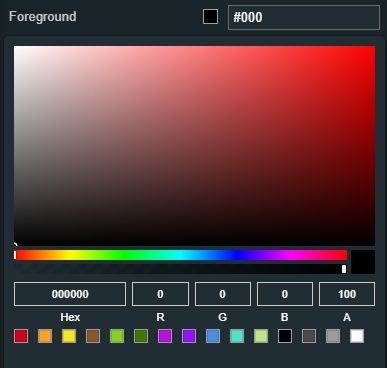Choose the black preset swatch
387x368 pixels.
point(285,336)
